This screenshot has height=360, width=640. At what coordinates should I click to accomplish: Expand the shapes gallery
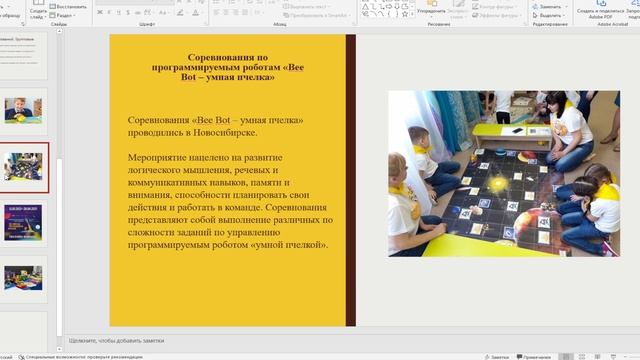click(412, 14)
